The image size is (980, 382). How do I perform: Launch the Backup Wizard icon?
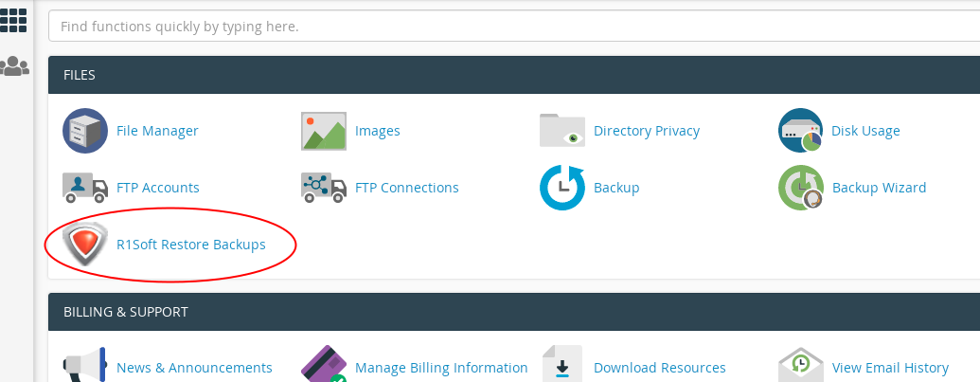pyautogui.click(x=800, y=188)
